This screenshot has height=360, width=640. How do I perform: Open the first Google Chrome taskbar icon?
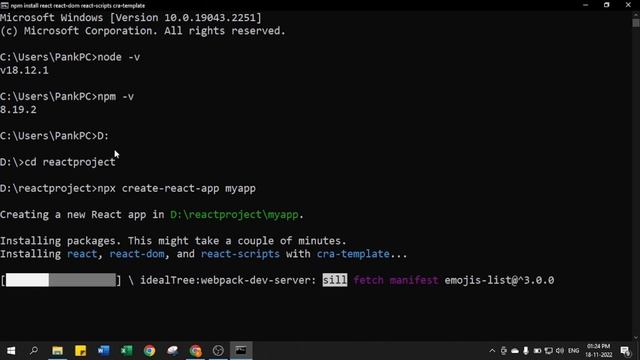(x=149, y=351)
